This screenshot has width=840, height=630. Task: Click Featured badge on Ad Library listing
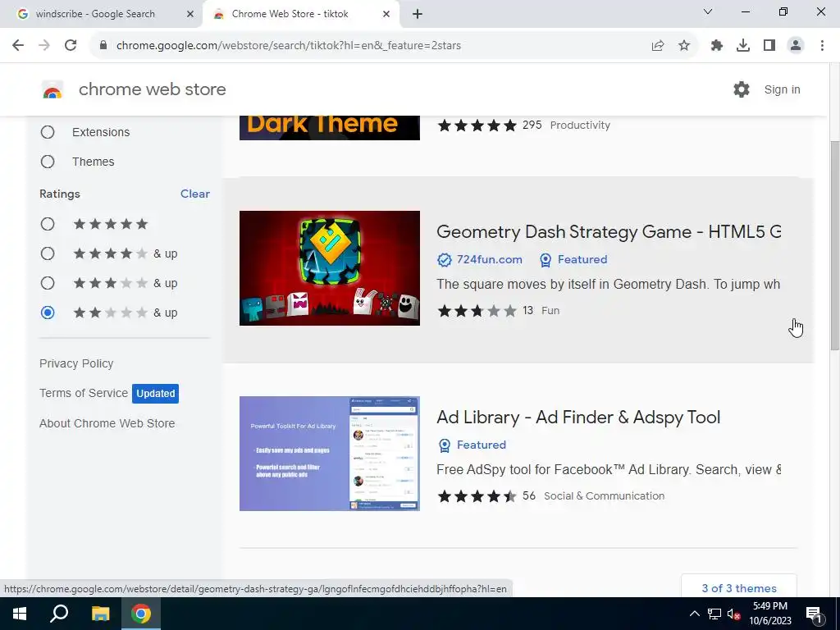coord(472,445)
